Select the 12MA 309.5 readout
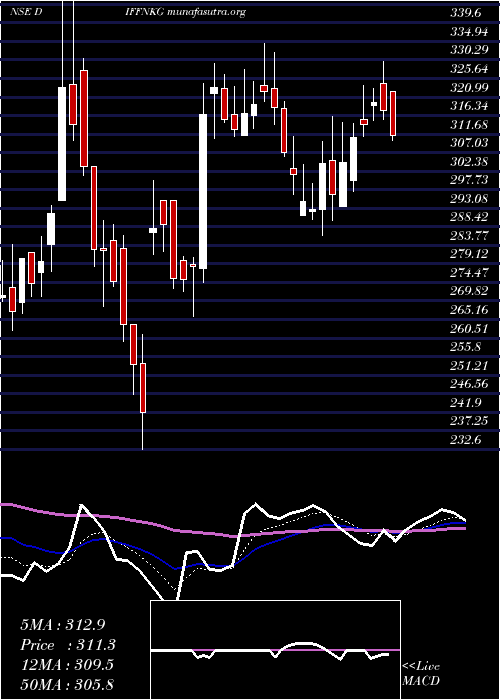Image resolution: width=500 pixels, height=700 pixels. [67, 665]
